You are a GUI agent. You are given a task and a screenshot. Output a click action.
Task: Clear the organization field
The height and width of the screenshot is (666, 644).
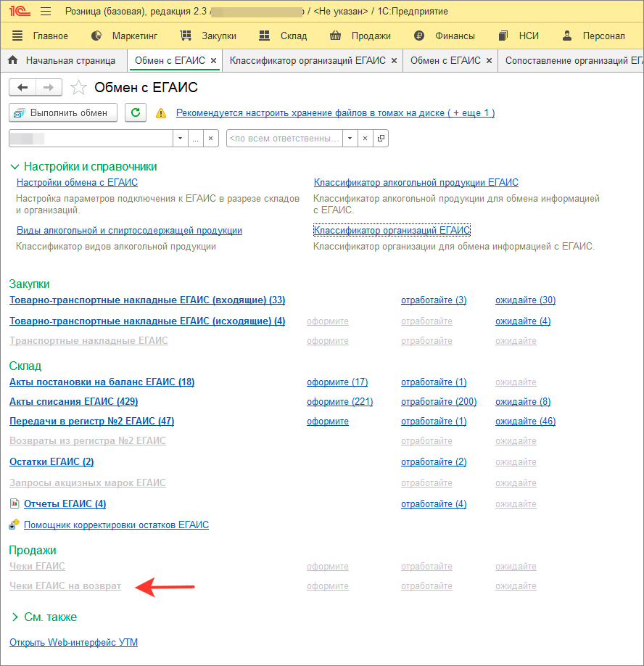click(x=210, y=139)
